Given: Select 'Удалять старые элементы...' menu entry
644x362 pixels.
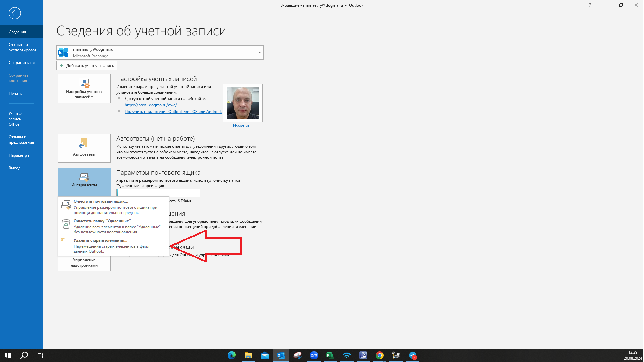Looking at the screenshot, I should tap(101, 240).
